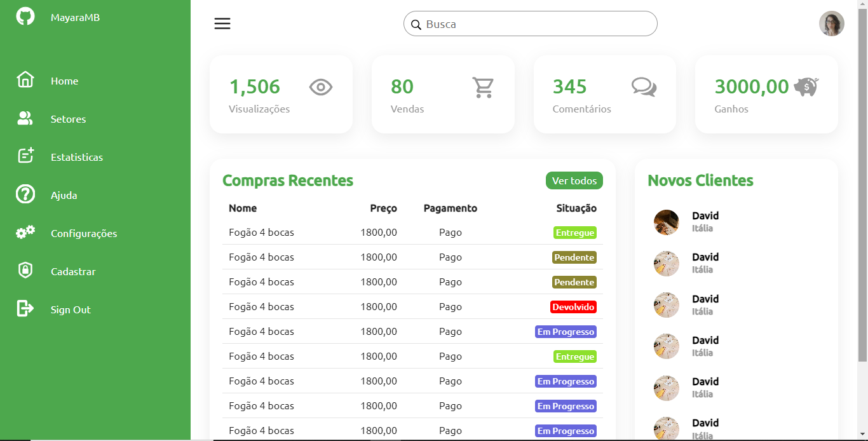Screen dimensions: 868x441
Task: Select the Home icon in the sidebar
Action: [25, 79]
